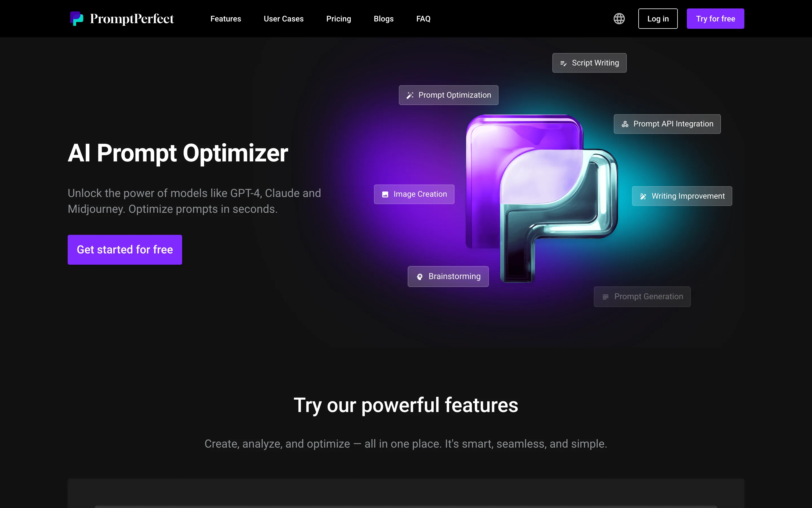
Task: Select the Prompt API Integration tag label
Action: tap(673, 124)
